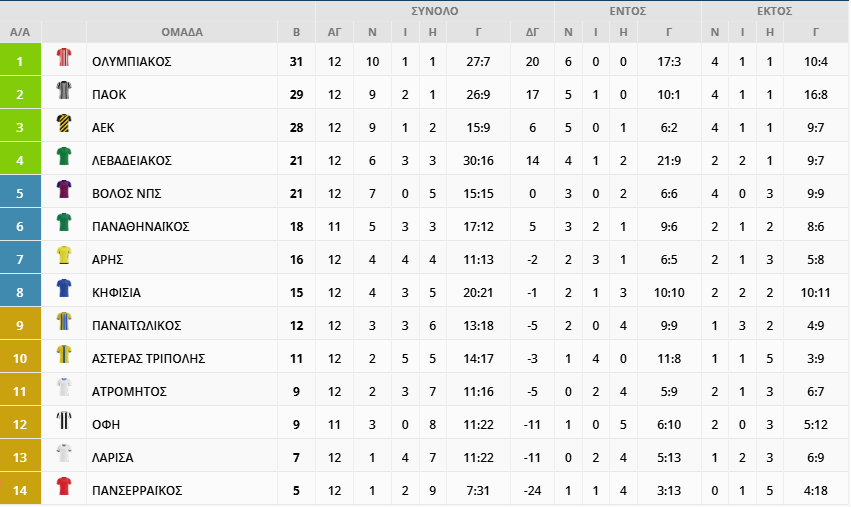This screenshot has width=851, height=507.
Task: Open the ΠΑΝΑΘΗΝΑΪΚΟΣ team link
Action: pos(140,226)
